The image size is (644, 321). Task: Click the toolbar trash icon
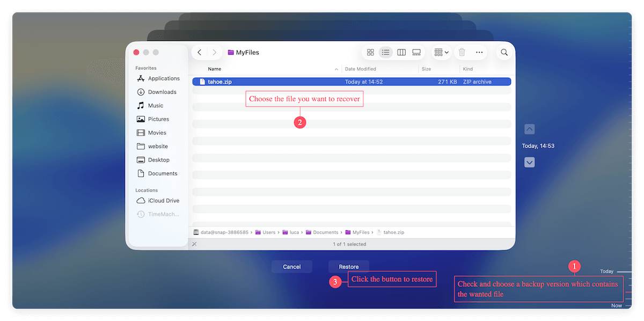tap(462, 52)
